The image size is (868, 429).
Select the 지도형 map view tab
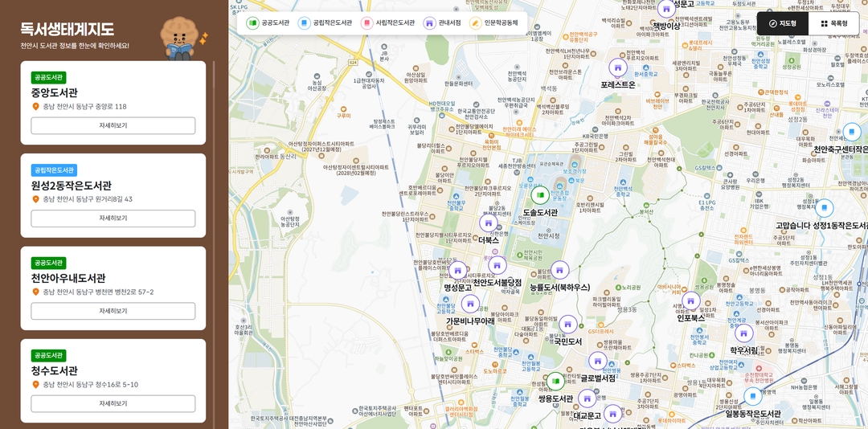[782, 24]
